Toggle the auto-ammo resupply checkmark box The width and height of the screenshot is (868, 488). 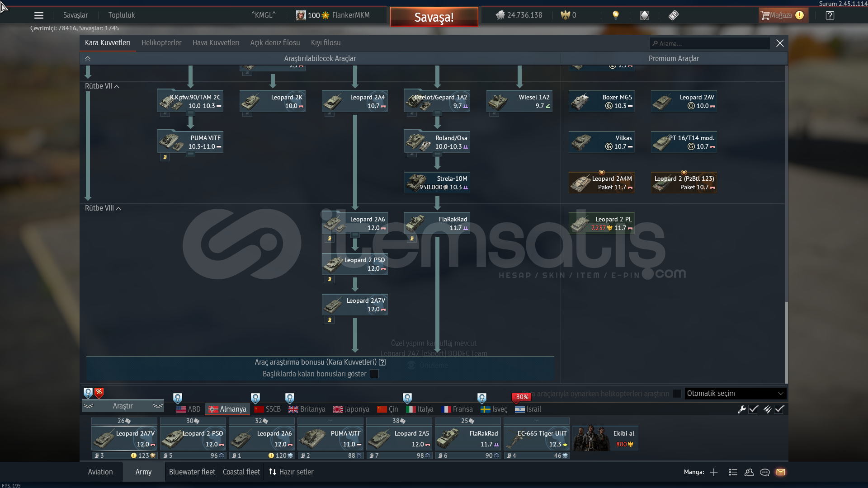(x=779, y=409)
